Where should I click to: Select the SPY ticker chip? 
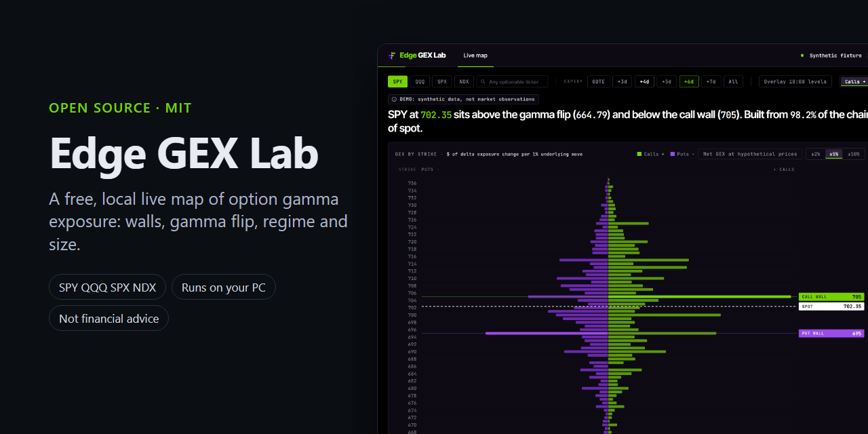[397, 81]
